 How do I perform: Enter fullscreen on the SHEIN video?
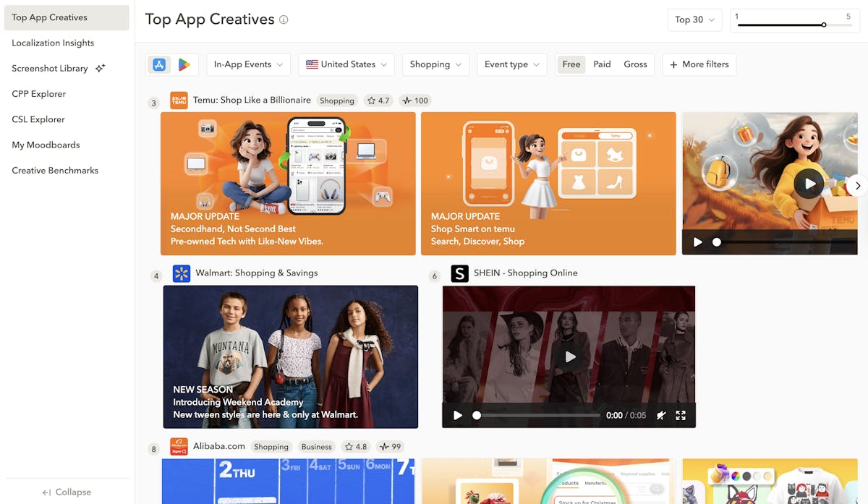click(x=681, y=415)
